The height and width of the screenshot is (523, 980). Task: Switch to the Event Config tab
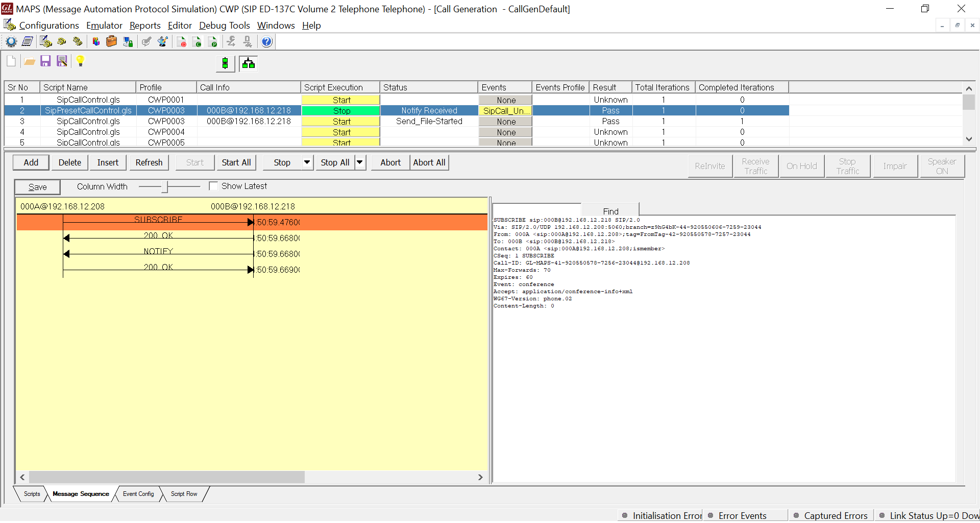[x=138, y=494]
